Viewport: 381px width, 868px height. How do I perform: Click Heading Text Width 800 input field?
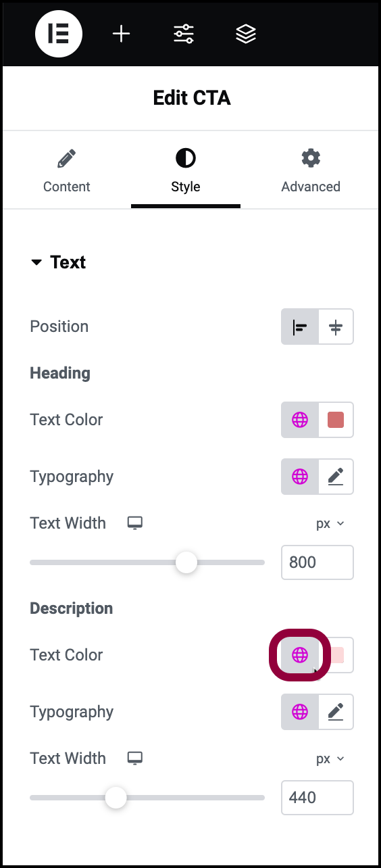click(x=317, y=562)
